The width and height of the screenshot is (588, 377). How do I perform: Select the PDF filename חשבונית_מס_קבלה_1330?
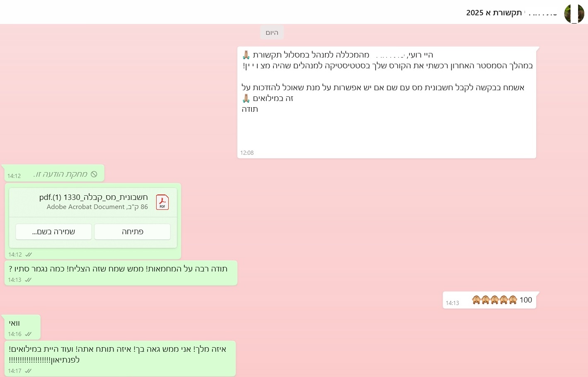coord(94,197)
